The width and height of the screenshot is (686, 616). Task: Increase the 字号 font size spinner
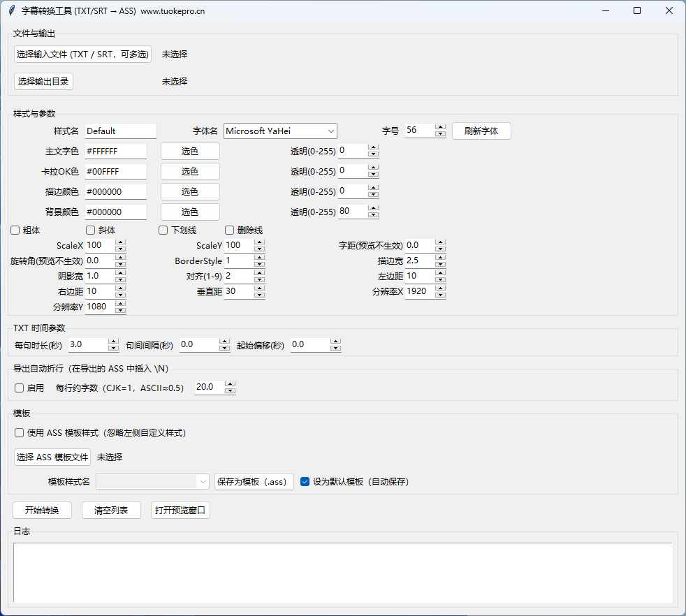(x=440, y=127)
